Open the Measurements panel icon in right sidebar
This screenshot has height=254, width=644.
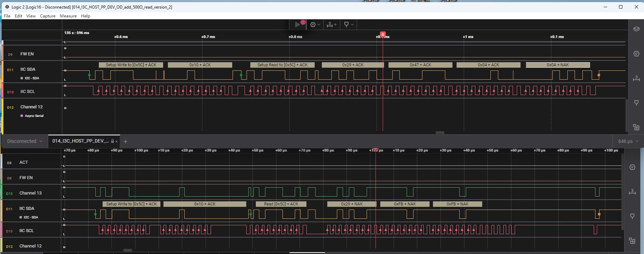[x=636, y=78]
